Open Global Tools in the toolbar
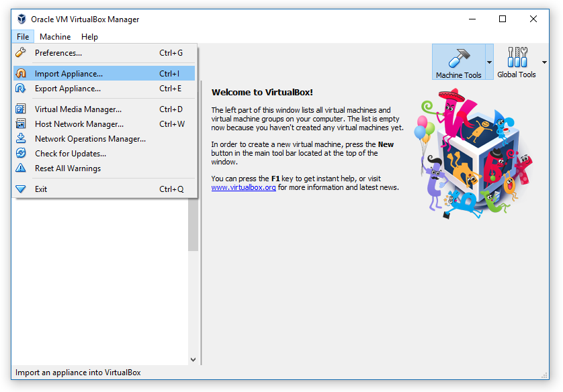 pos(516,62)
